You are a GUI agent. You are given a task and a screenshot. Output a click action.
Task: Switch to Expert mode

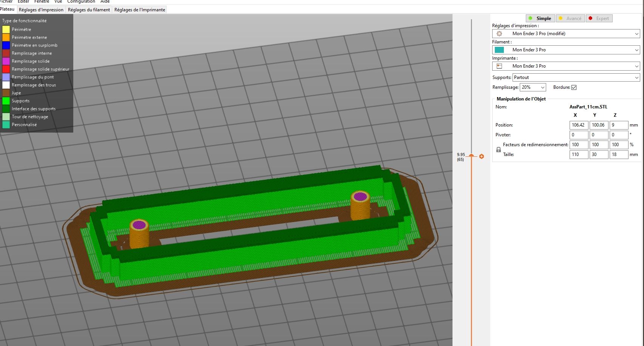point(599,18)
